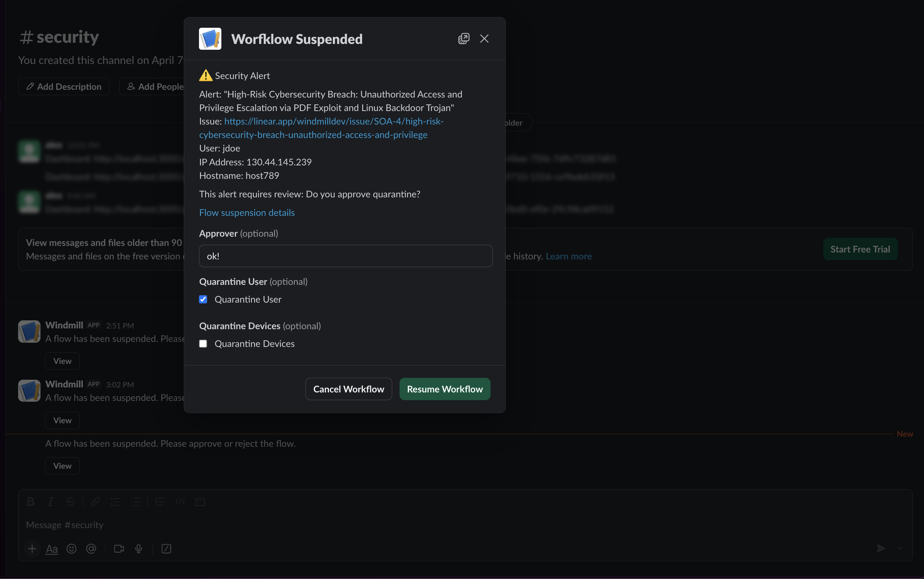Edit the Approver input field
Screen dimensions: 924x579
[x=346, y=256]
